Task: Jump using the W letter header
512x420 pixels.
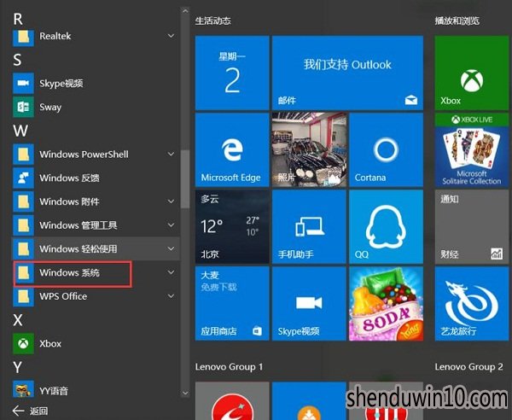Action: [20, 131]
